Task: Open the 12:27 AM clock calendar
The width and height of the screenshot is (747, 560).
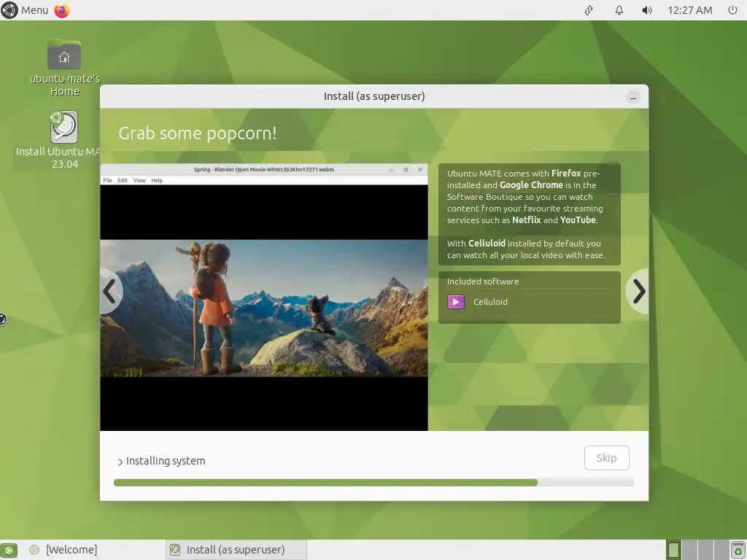Action: (x=689, y=10)
